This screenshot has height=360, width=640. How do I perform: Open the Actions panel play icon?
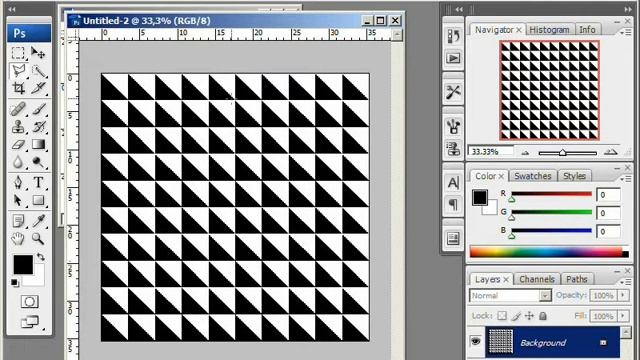[453, 58]
